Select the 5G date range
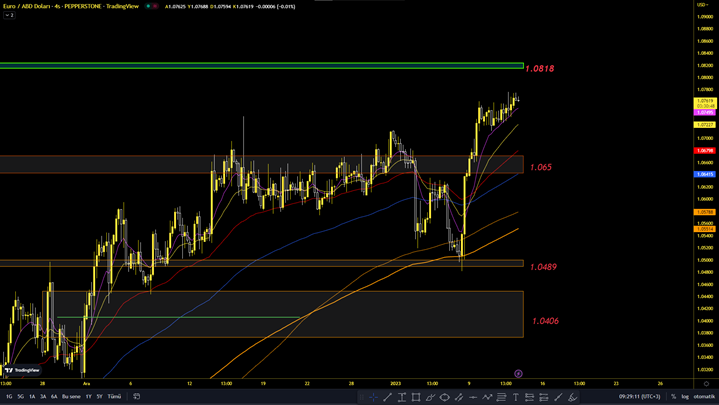Screen dimensions: 719x405 coord(21,396)
